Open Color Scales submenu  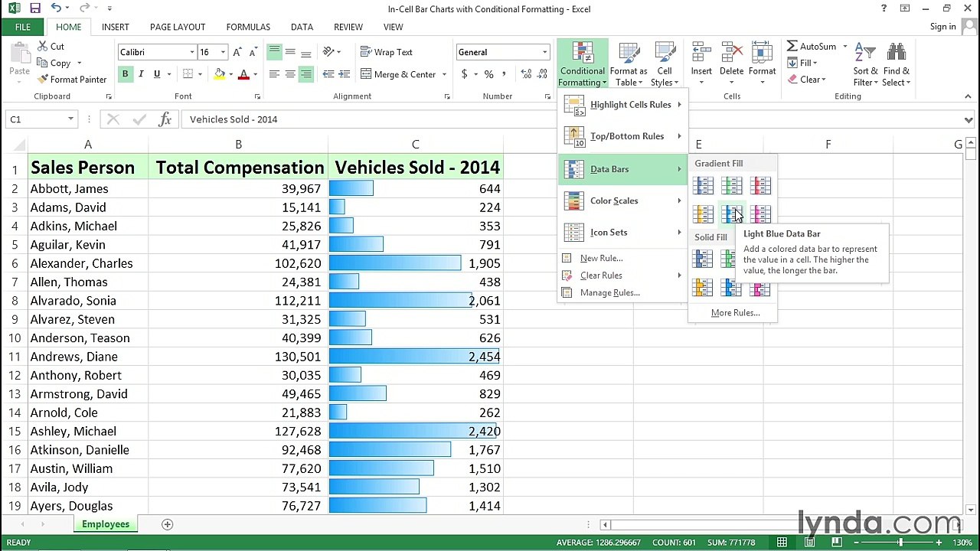tap(623, 201)
